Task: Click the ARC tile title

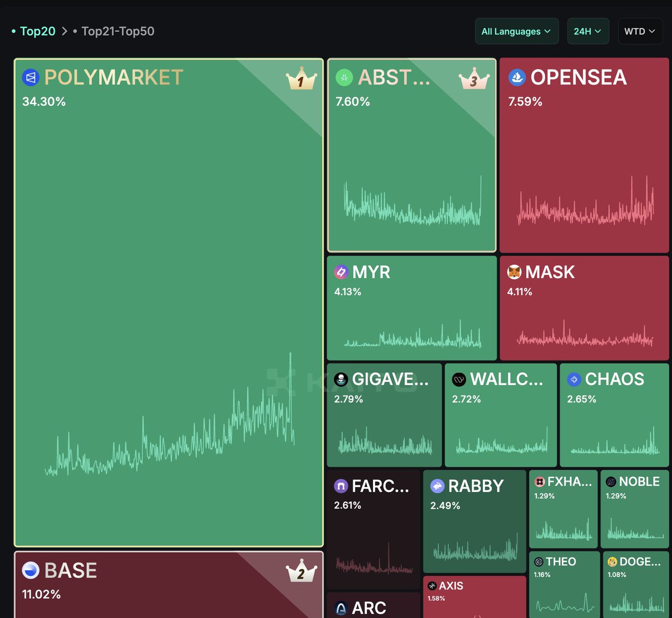Action: pos(369,608)
